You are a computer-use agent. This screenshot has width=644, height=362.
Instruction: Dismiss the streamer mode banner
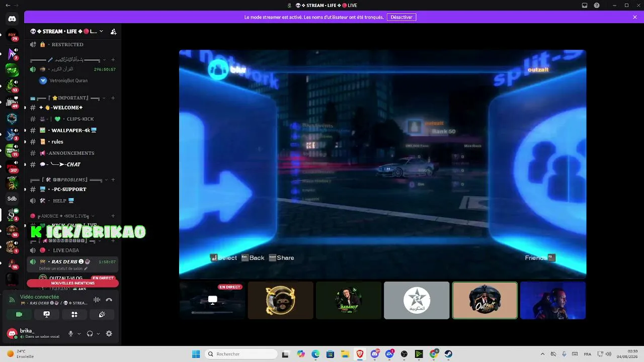(635, 17)
